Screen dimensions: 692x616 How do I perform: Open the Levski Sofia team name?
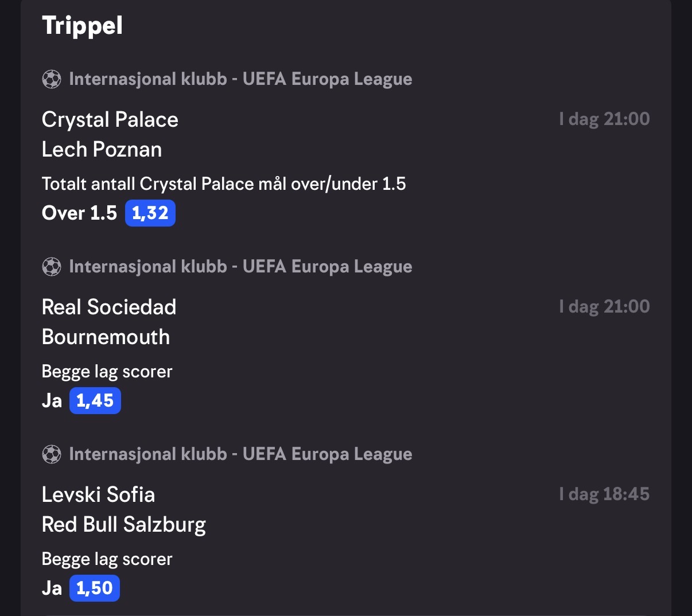pyautogui.click(x=99, y=494)
